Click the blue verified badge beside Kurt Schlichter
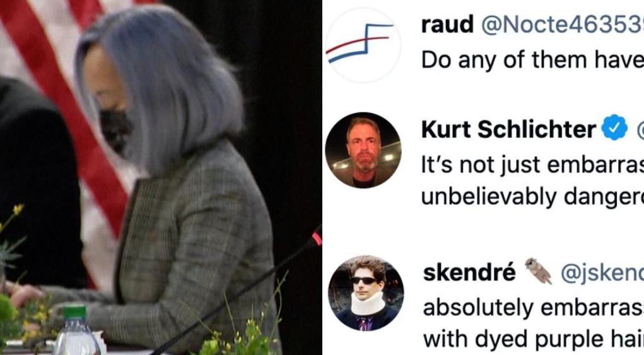644x355 pixels. [614, 128]
